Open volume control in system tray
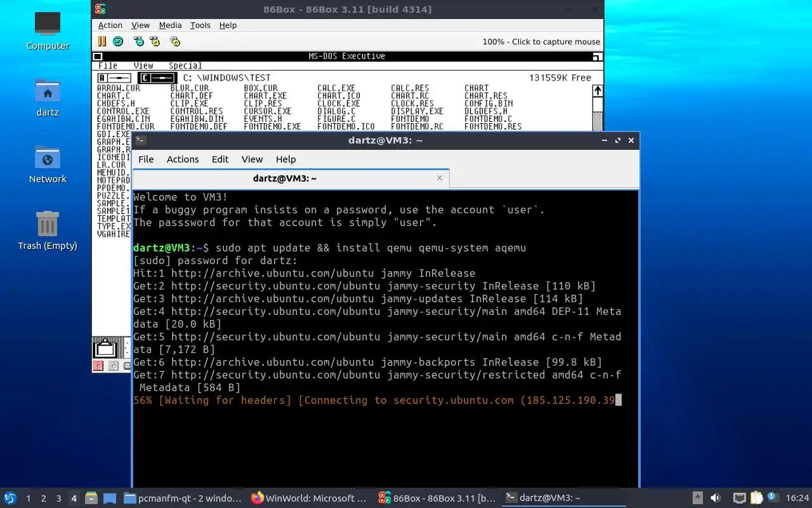Viewport: 812px width, 508px height. pos(716,498)
